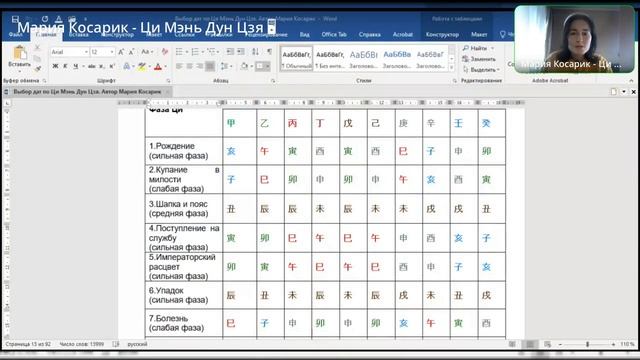Viewport: 640px width, 360px height.
Task: Open the Arial font name dropdown
Action: (x=86, y=52)
